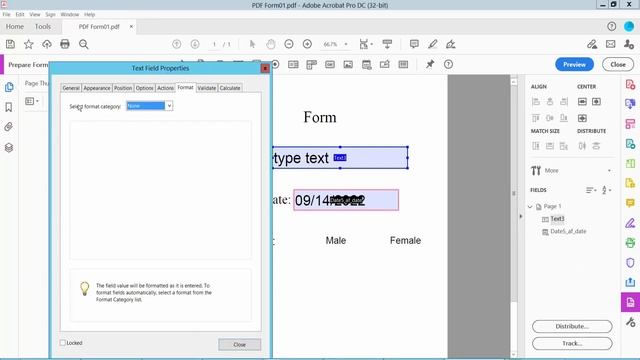The height and width of the screenshot is (360, 640).
Task: Select the arrow Selection tool
Action: [x=252, y=44]
